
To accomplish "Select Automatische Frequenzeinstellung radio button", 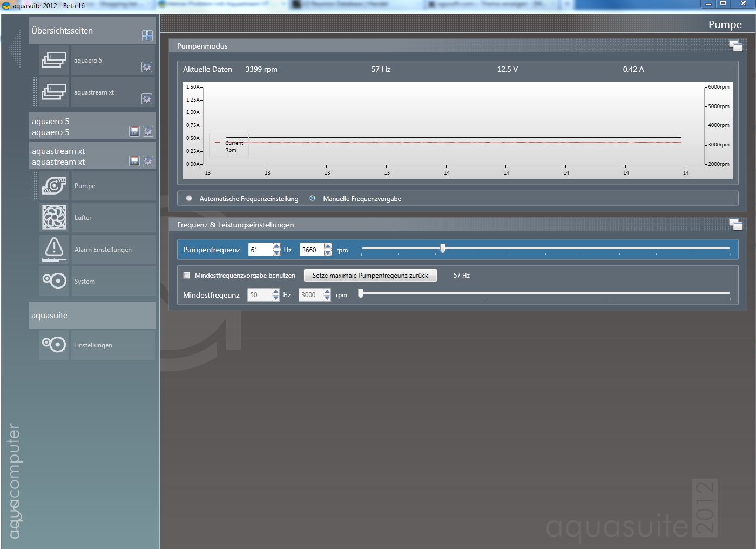I will point(189,198).
